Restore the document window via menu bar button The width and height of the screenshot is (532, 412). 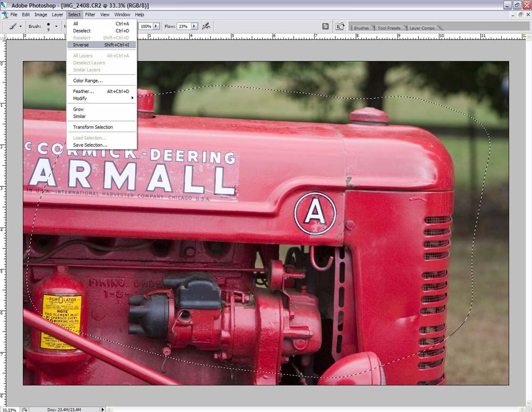[x=520, y=14]
